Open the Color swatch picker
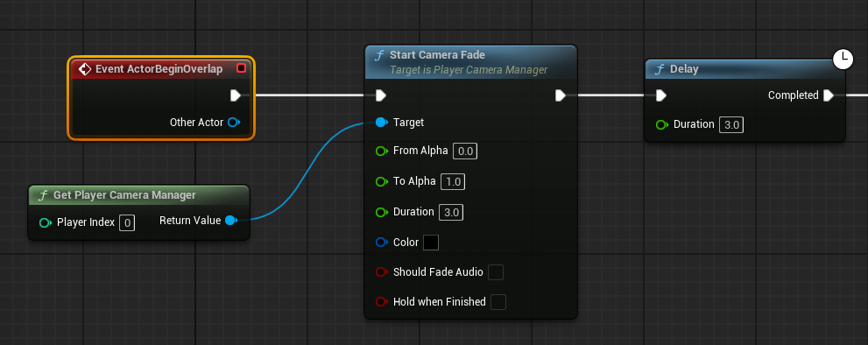This screenshot has width=868, height=345. tap(431, 242)
